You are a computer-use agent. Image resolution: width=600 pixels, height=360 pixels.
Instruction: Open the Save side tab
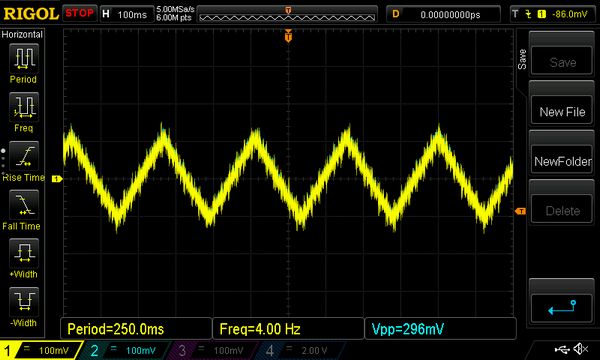(522, 59)
